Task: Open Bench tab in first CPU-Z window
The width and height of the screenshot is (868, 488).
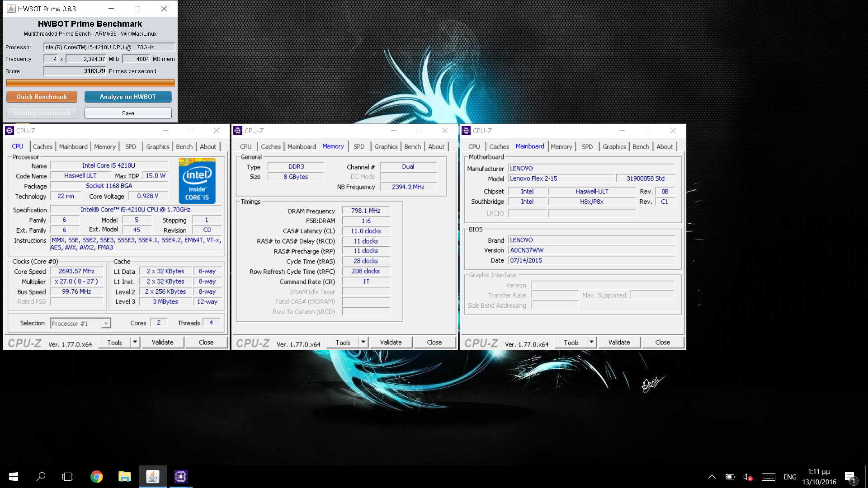Action: pyautogui.click(x=184, y=146)
